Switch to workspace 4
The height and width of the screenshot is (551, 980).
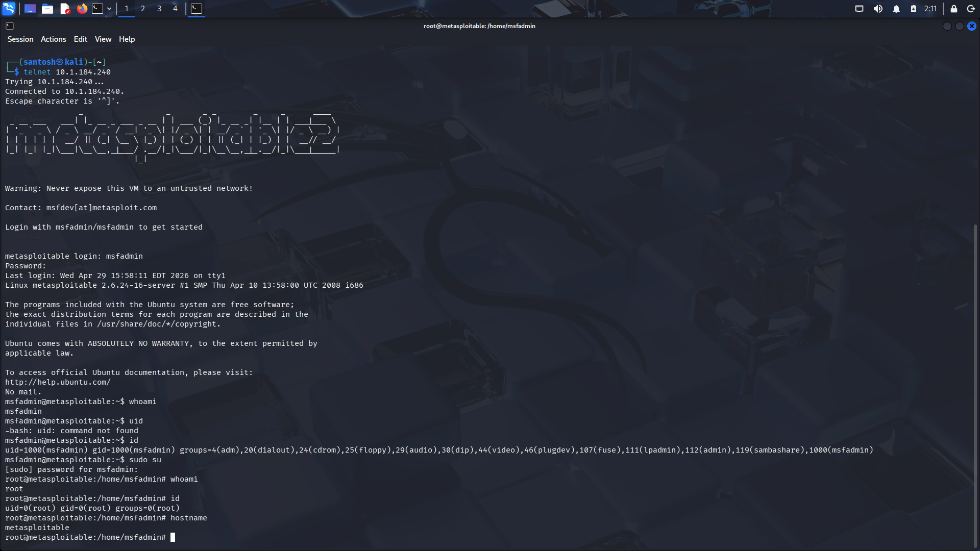[175, 9]
